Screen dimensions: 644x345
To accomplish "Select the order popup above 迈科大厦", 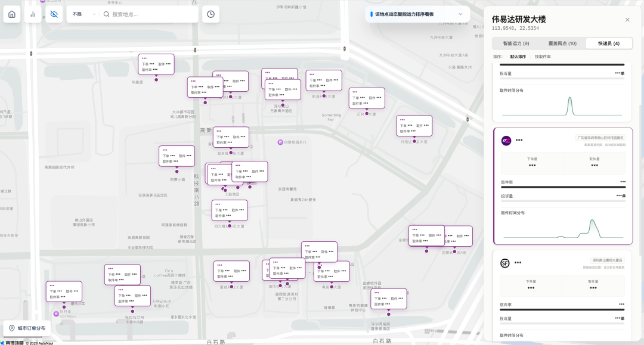I will click(x=367, y=98).
